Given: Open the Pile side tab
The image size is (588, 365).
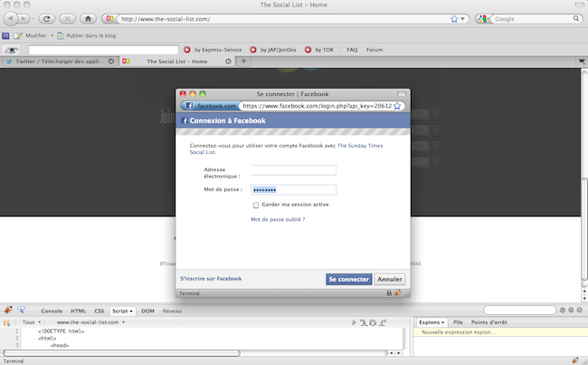Looking at the screenshot, I should (458, 322).
